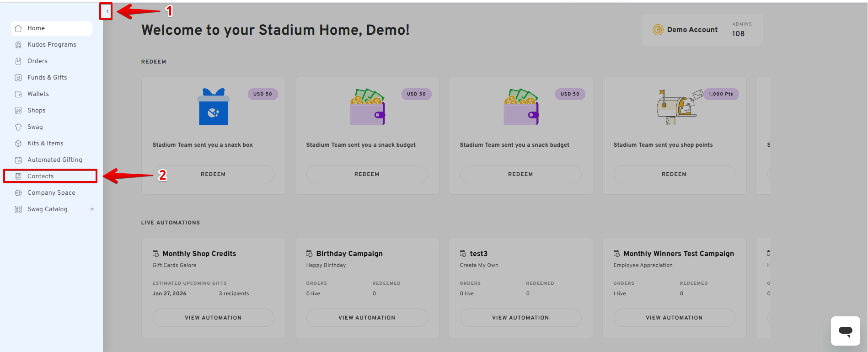Go to Company Space
Viewport: 868px width, 352px height.
(x=51, y=193)
